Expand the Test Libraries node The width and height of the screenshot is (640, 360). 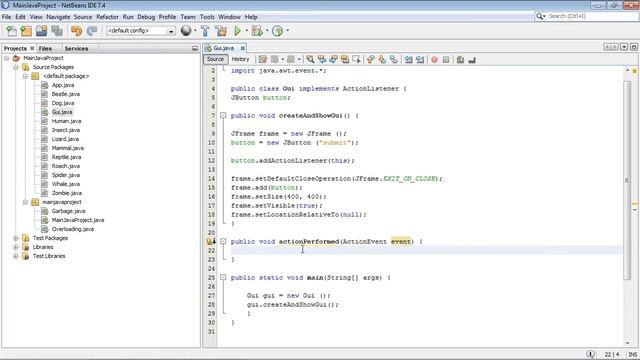16,256
